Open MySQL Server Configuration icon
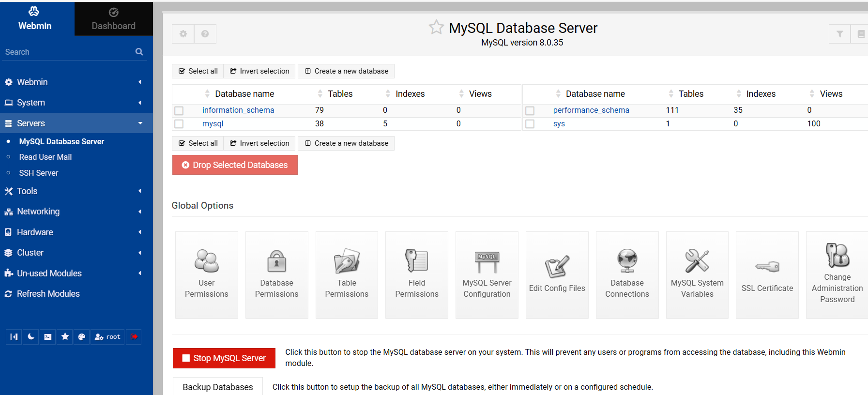This screenshot has width=868, height=395. pyautogui.click(x=487, y=274)
